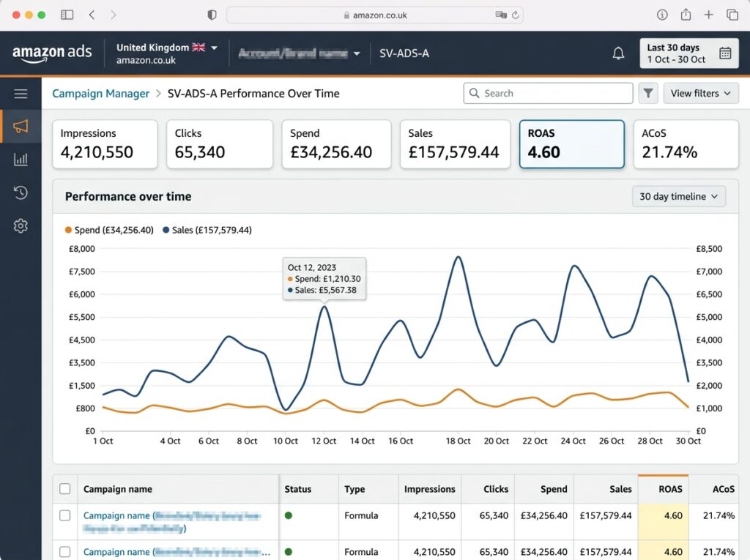
Task: Tick the select-all checkbox in table header
Action: [x=65, y=489]
